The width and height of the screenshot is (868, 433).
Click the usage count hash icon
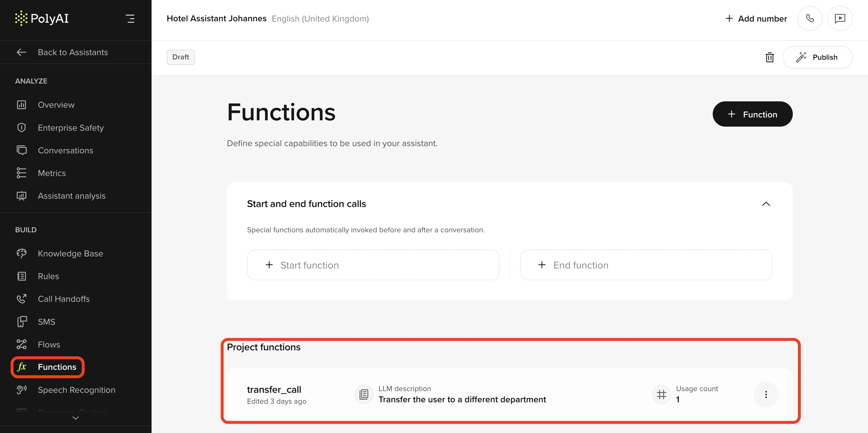[x=661, y=394]
